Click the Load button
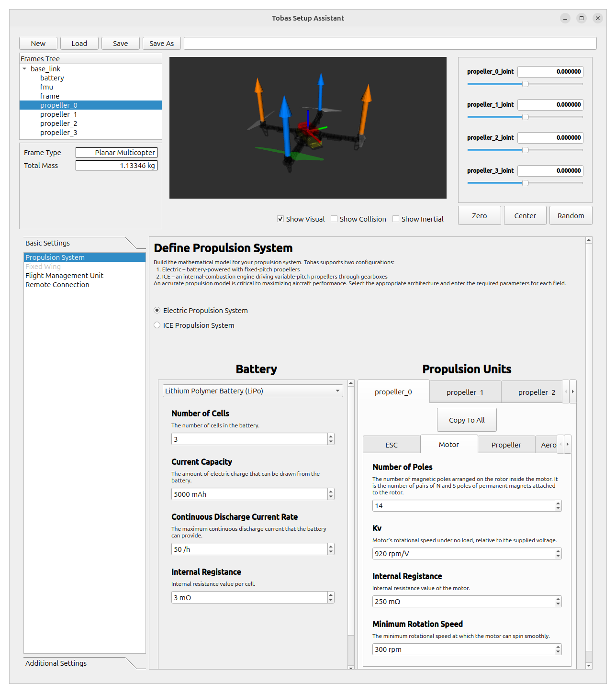616x693 pixels. tap(79, 44)
